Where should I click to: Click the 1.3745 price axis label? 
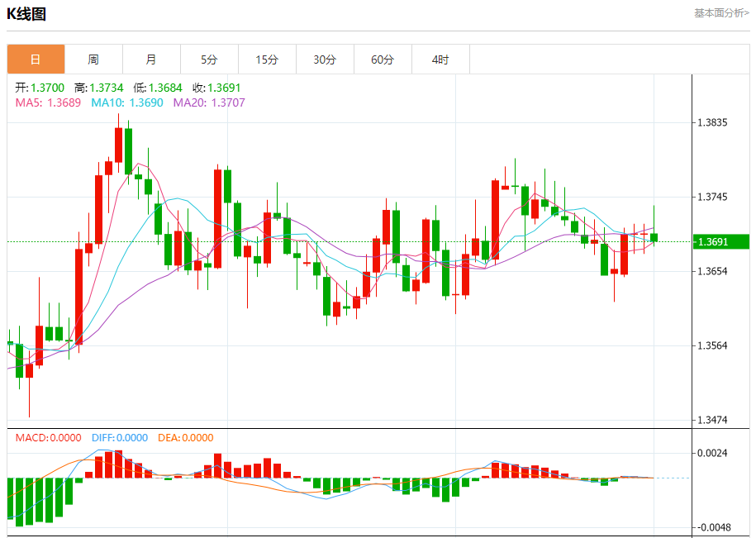point(712,197)
